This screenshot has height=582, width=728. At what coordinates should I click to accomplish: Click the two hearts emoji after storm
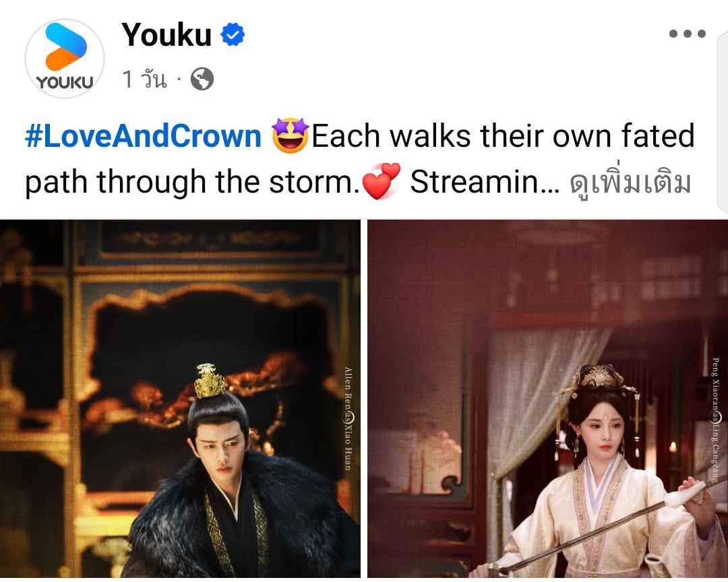[381, 181]
